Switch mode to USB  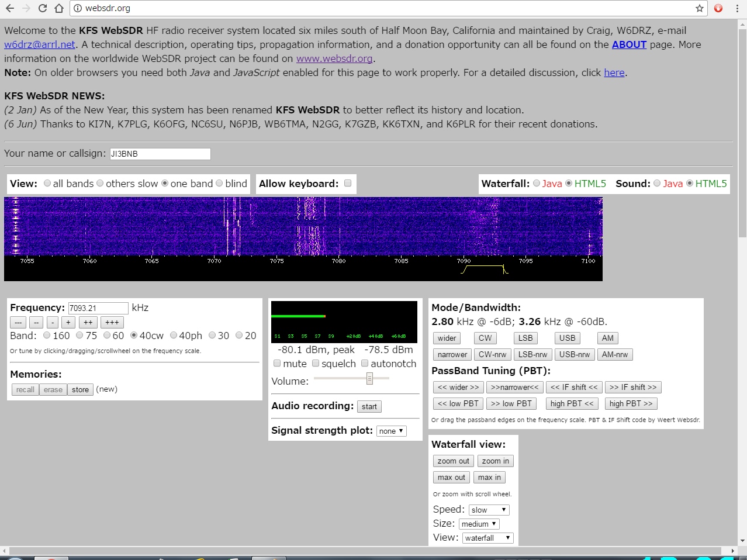(567, 338)
